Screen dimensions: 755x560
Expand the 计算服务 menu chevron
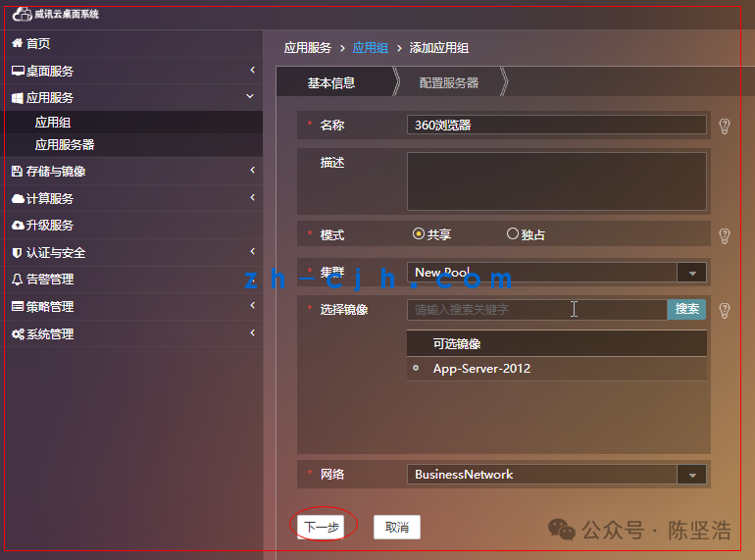click(252, 197)
